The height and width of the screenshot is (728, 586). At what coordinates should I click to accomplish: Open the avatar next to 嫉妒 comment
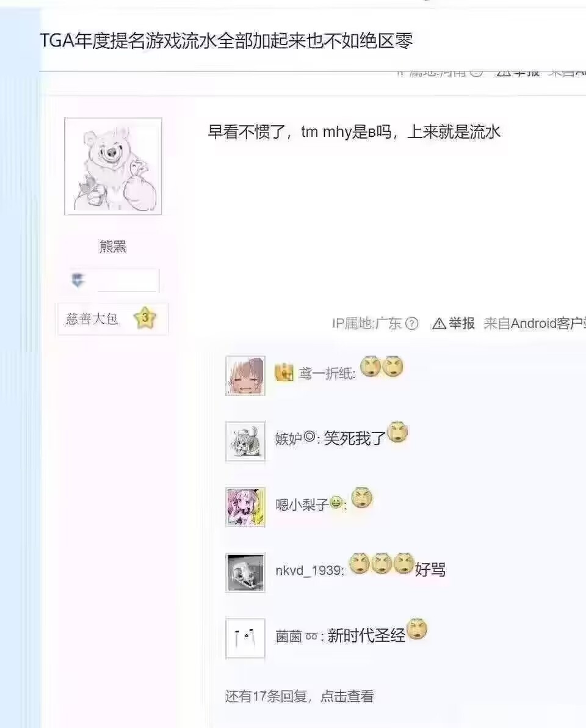pyautogui.click(x=245, y=441)
